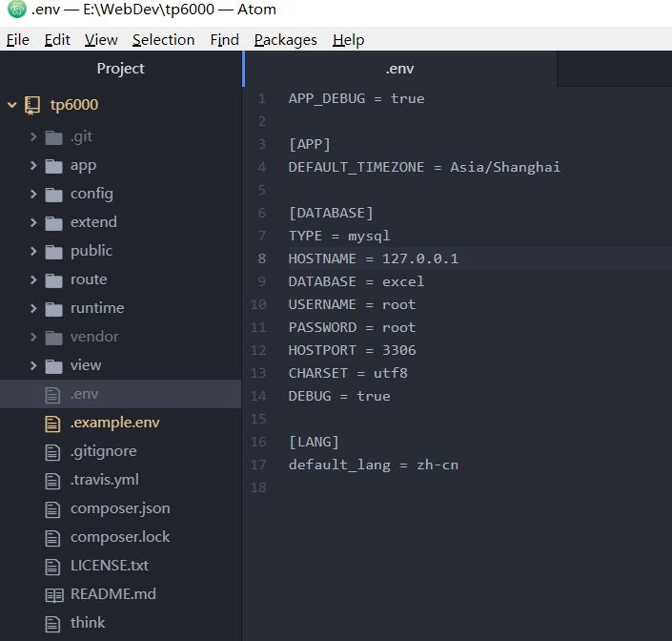Expand the app folder chevron
This screenshot has width=672, height=641.
point(33,165)
